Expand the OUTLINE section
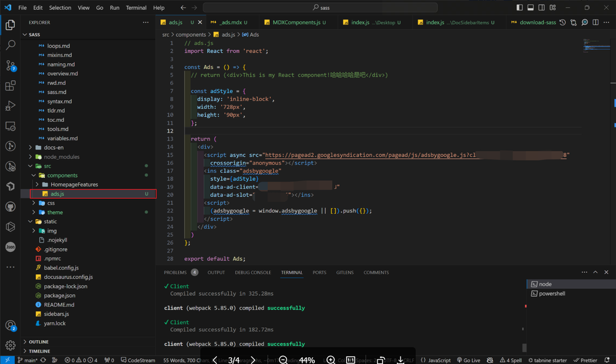This screenshot has height=364, width=616. (x=38, y=342)
